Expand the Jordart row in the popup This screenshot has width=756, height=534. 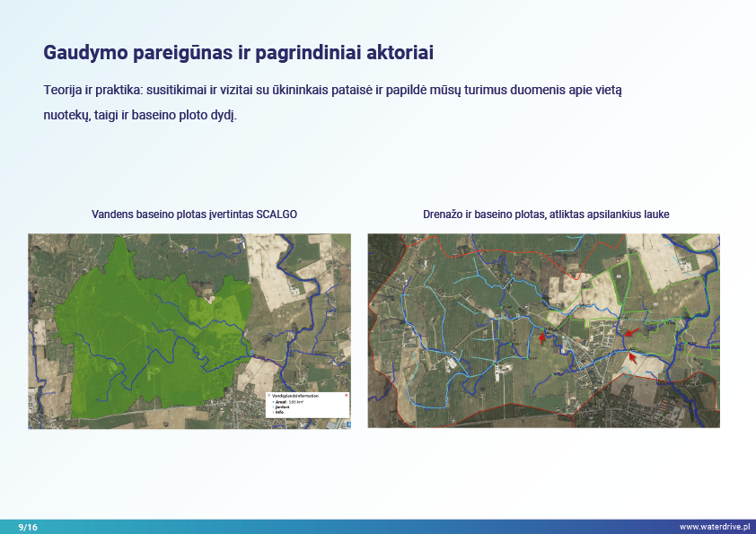pyautogui.click(x=281, y=408)
